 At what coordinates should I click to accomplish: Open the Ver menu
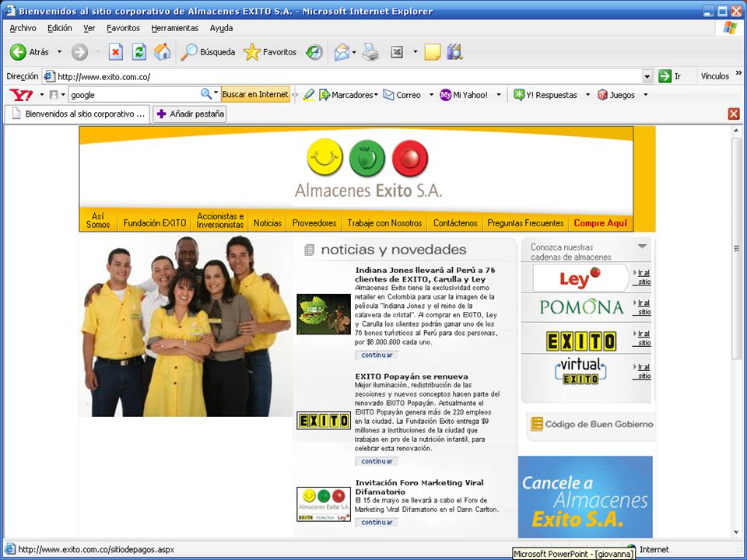[89, 28]
